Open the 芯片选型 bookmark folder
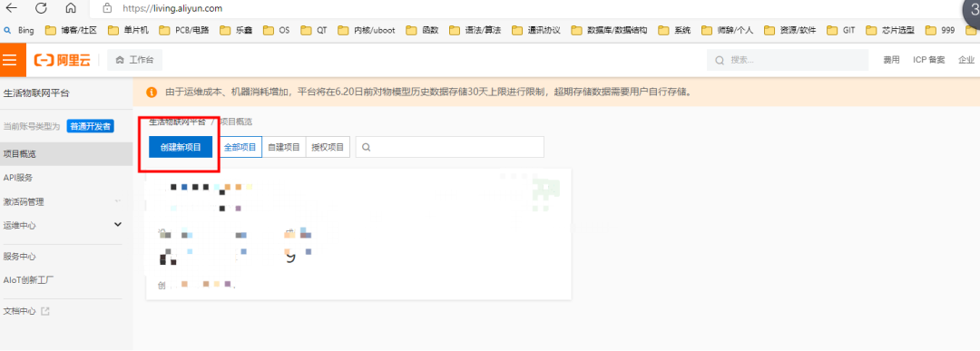This screenshot has width=980, height=351. click(891, 30)
